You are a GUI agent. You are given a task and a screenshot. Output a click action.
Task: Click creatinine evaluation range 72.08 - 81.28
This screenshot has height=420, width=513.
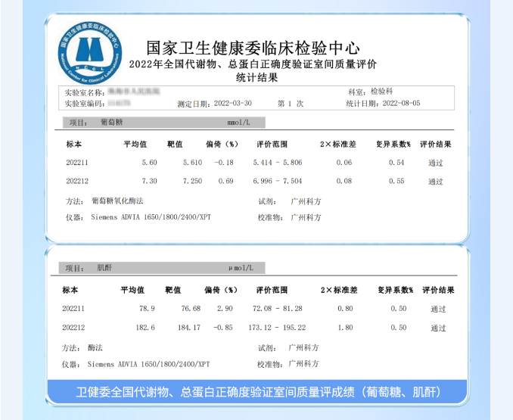tap(279, 309)
